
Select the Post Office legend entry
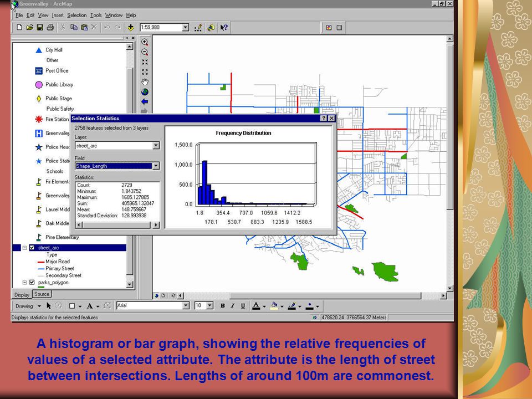[52, 70]
